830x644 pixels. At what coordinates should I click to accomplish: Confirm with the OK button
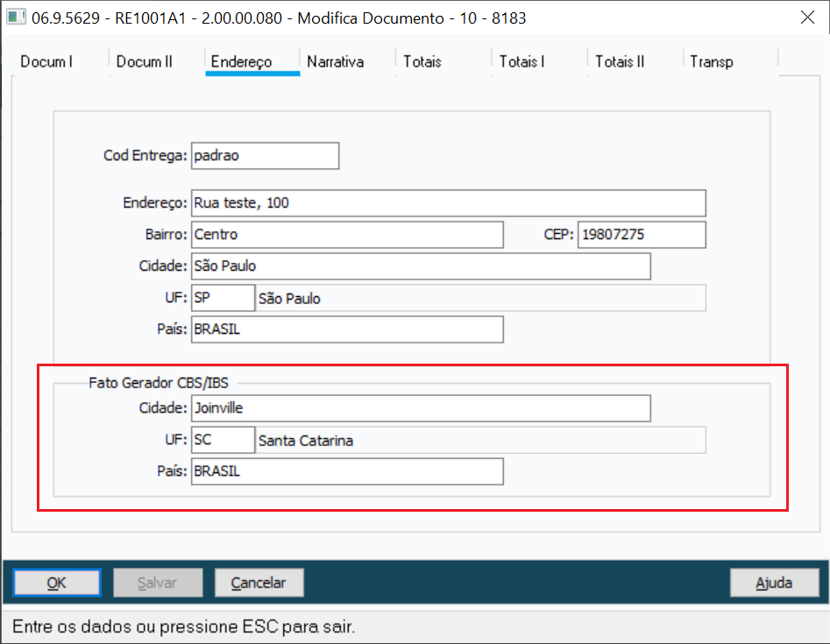tap(57, 583)
